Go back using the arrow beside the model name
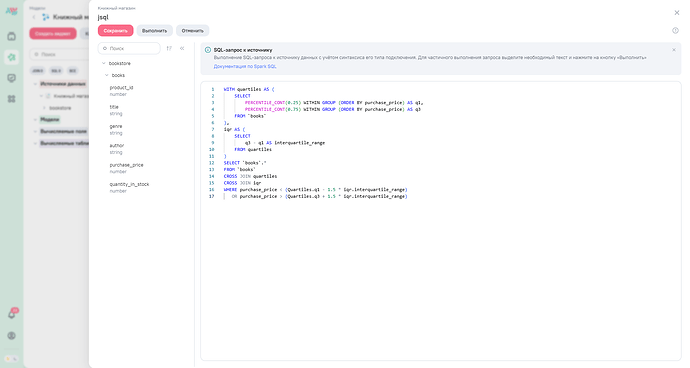 pos(34,17)
